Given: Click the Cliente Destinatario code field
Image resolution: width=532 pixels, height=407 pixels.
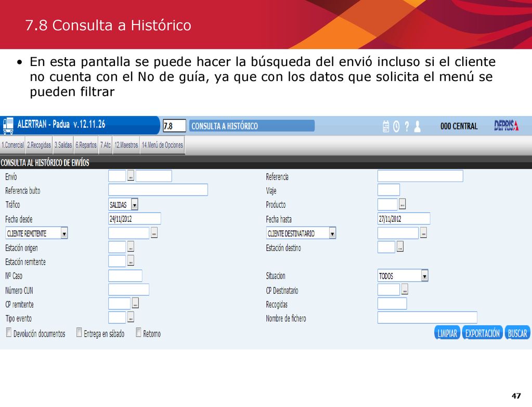Looking at the screenshot, I should 398,233.
